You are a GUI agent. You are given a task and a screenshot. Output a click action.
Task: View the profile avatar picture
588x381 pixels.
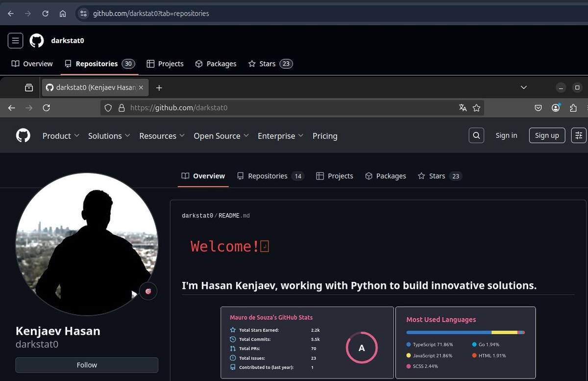point(87,244)
